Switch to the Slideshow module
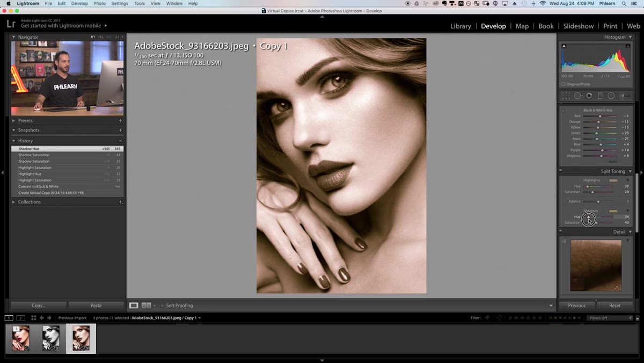This screenshot has width=644, height=363. click(x=579, y=26)
